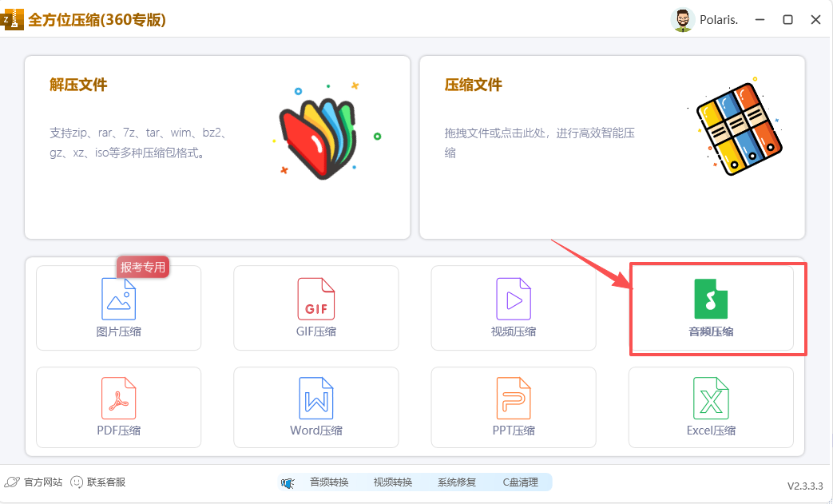Image resolution: width=833 pixels, height=504 pixels.
Task: Open the GIF压缩 compression tool icon
Action: tap(315, 299)
